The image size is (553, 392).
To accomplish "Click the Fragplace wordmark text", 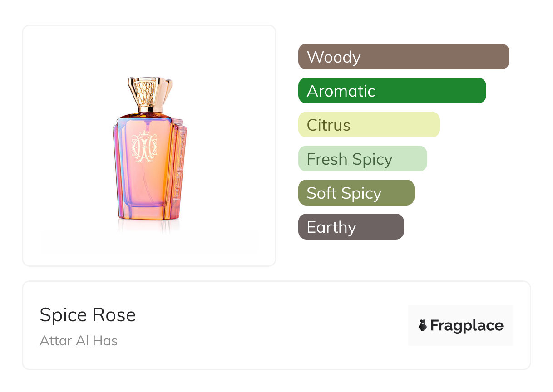I will (x=467, y=325).
